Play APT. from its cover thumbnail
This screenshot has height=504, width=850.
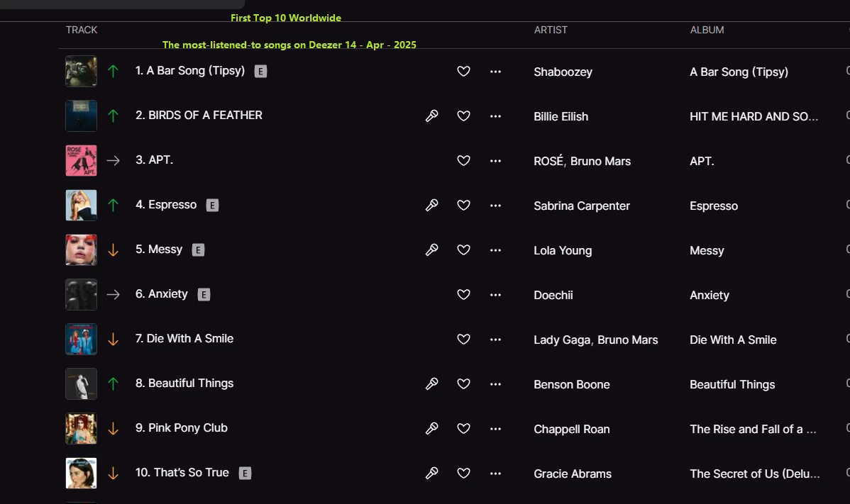point(81,160)
